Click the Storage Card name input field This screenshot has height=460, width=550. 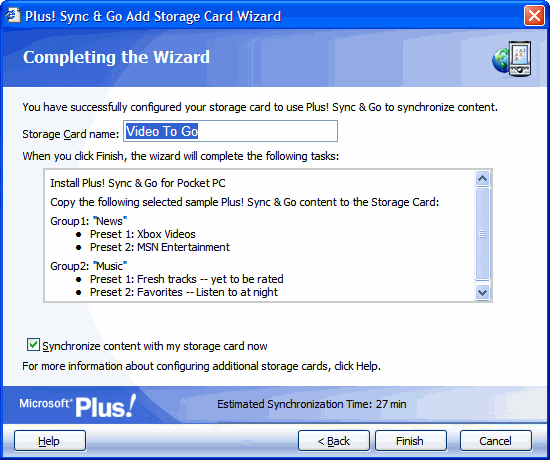tap(230, 131)
